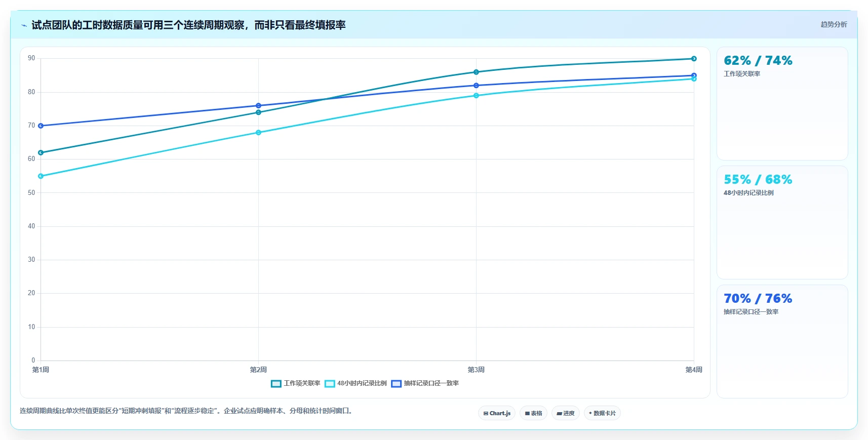Viewport: 868px width, 440px height.
Task: Click the 数据卡片 chip
Action: tap(602, 413)
